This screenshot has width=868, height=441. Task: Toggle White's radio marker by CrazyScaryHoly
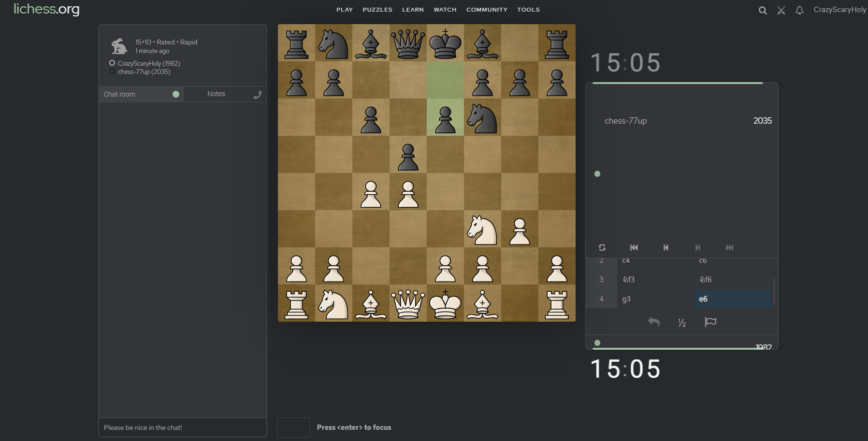[112, 63]
